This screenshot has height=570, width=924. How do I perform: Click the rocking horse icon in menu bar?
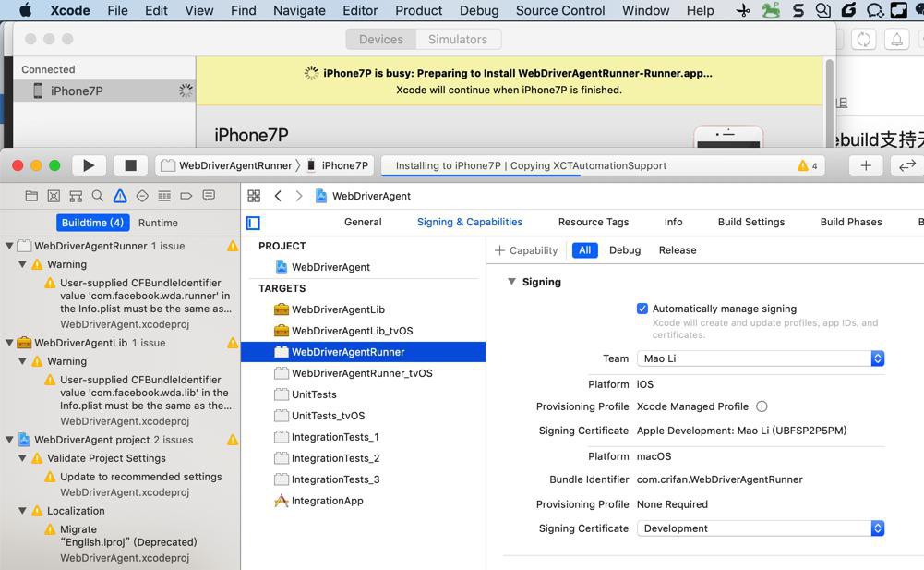(x=771, y=10)
